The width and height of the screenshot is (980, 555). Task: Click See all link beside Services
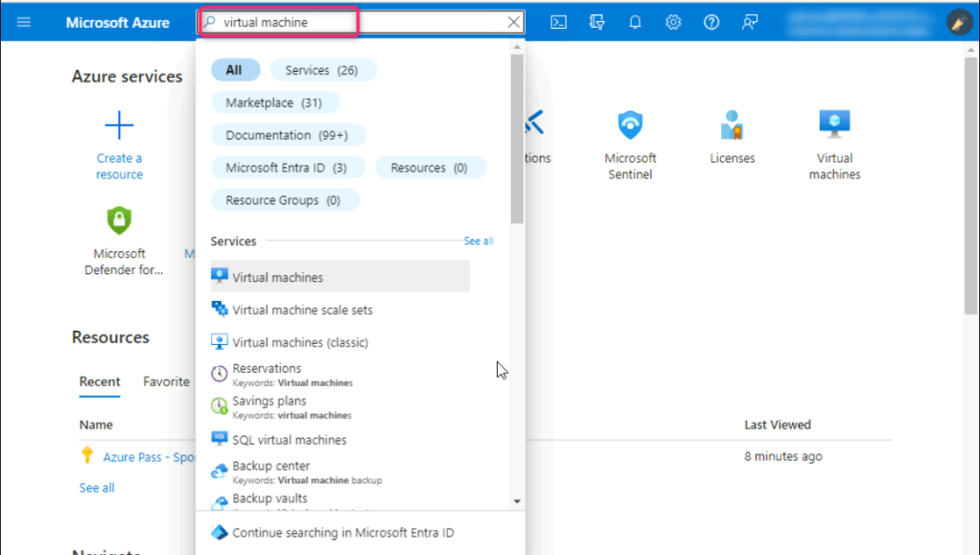click(x=478, y=242)
